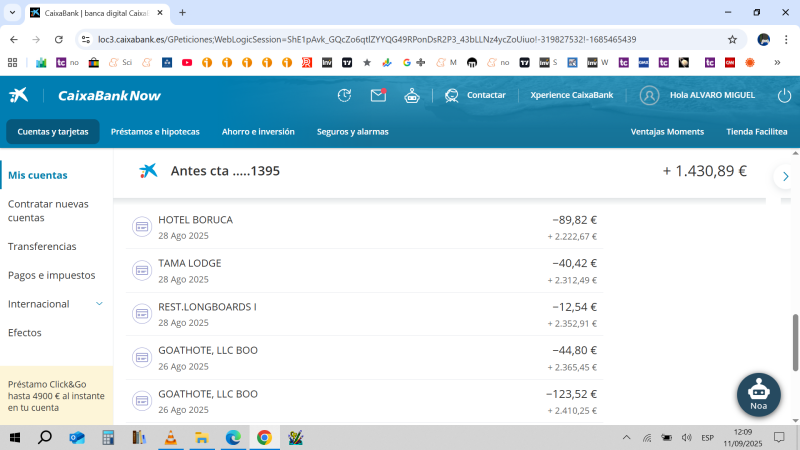Open the taskbar clock and date
The width and height of the screenshot is (800, 450).
[x=743, y=438]
